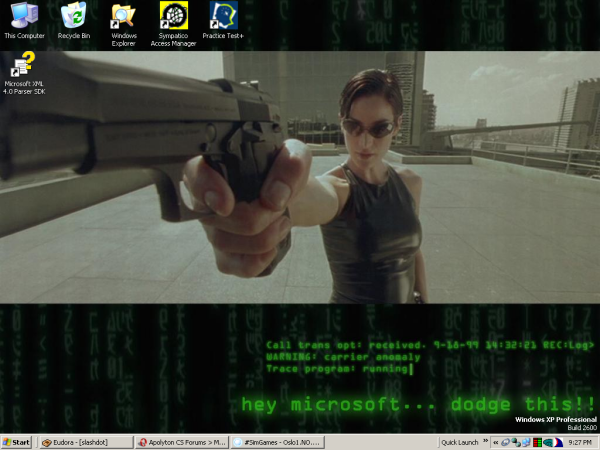Switch to the Eudora - [slashdot] taskbar window
Screen dimensions: 600x450
(84, 442)
